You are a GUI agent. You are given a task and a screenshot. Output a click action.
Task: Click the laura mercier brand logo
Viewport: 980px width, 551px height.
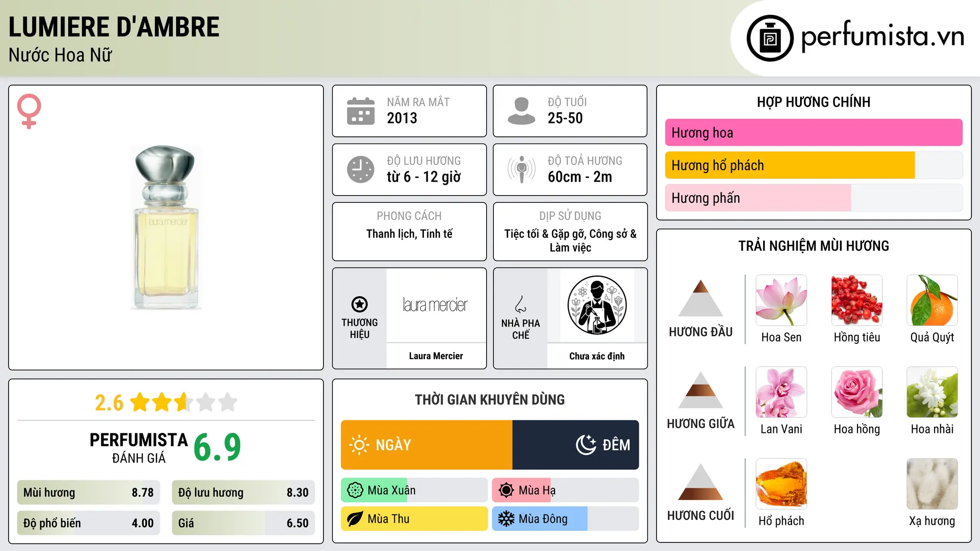point(435,305)
